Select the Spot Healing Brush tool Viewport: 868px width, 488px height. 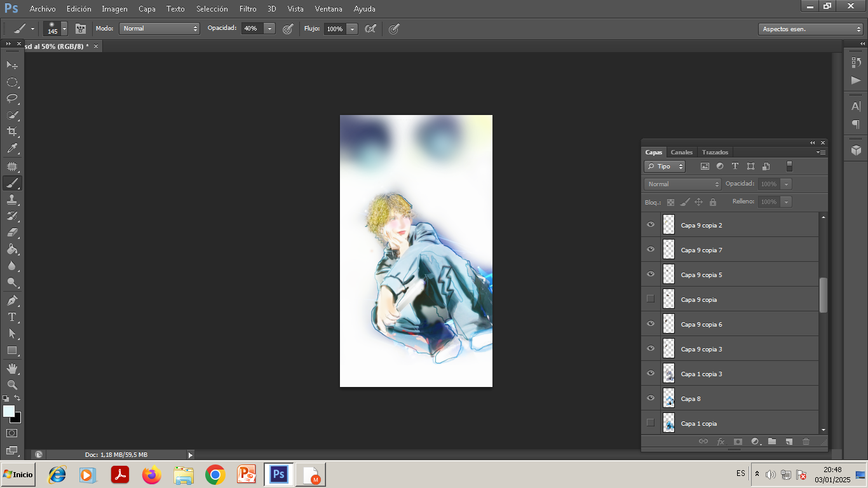12,166
